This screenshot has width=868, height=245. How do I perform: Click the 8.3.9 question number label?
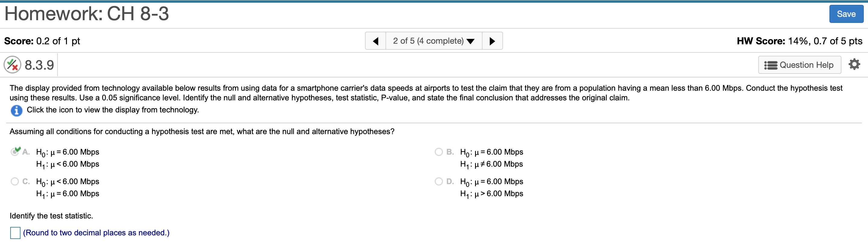[x=39, y=65]
